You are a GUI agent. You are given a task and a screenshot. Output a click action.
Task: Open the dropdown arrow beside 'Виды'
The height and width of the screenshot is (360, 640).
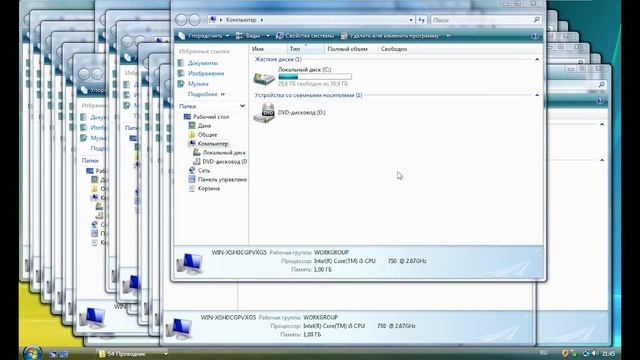point(268,36)
